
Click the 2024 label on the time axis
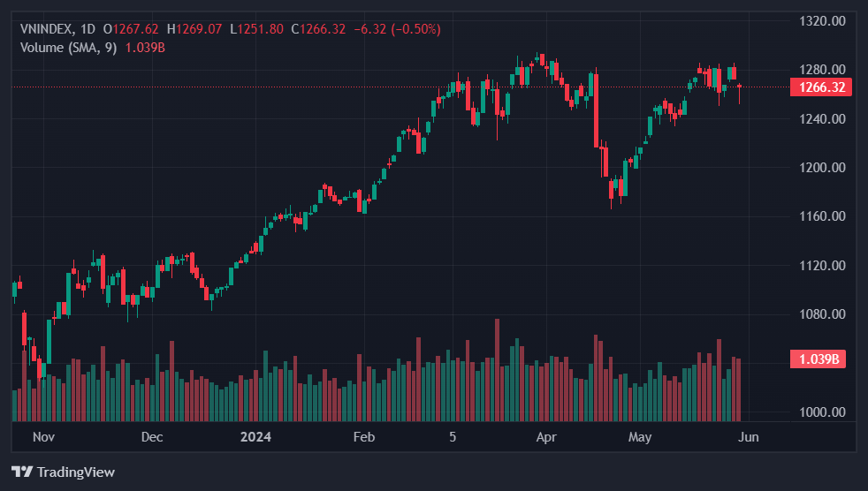coord(256,437)
